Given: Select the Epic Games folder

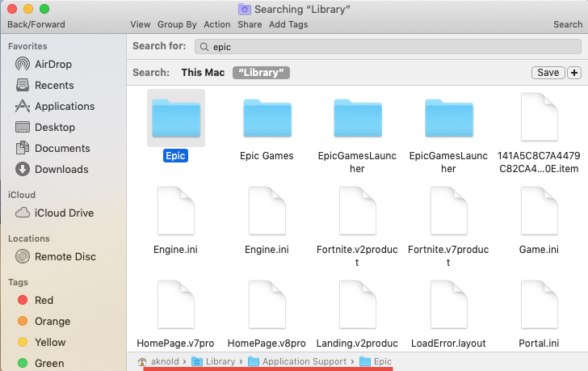Looking at the screenshot, I should pos(267,118).
